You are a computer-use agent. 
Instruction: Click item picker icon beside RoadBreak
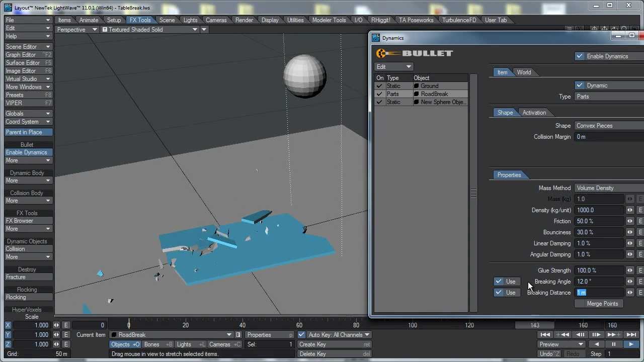(238, 335)
